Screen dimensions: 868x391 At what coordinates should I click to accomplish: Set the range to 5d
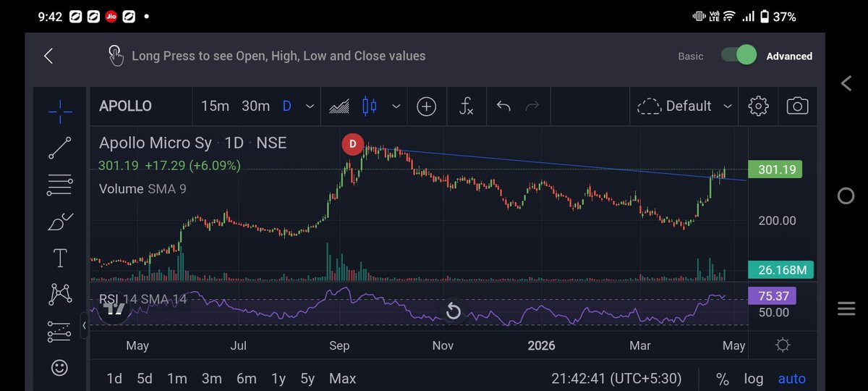tap(145, 379)
